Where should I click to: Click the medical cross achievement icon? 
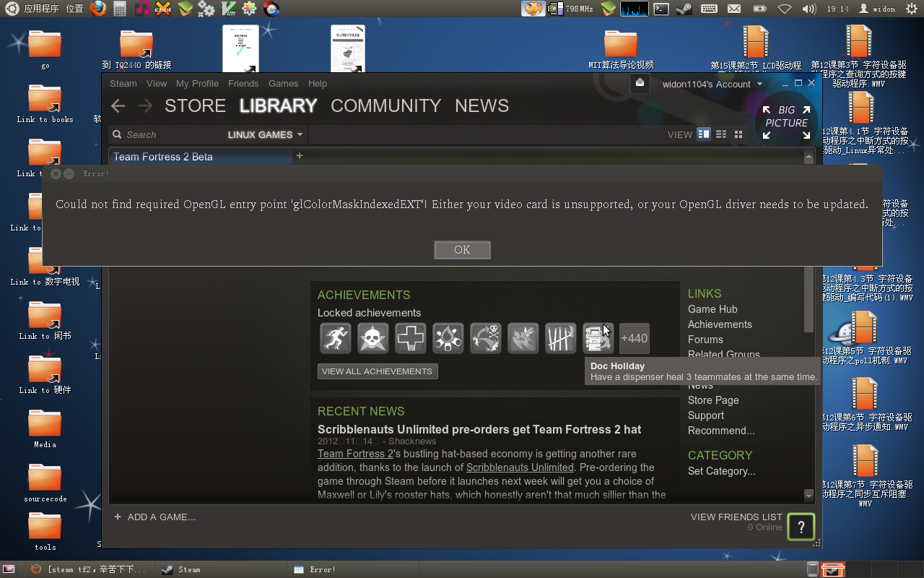click(x=411, y=338)
